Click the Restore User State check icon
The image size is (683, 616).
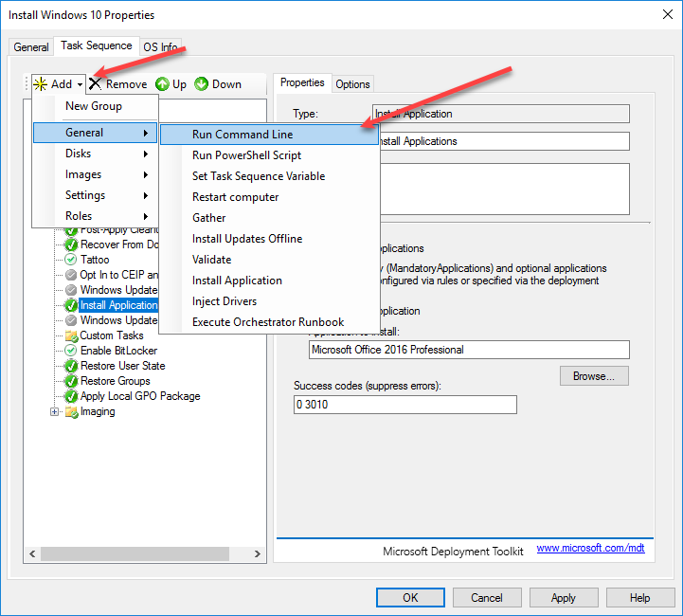[x=71, y=366]
